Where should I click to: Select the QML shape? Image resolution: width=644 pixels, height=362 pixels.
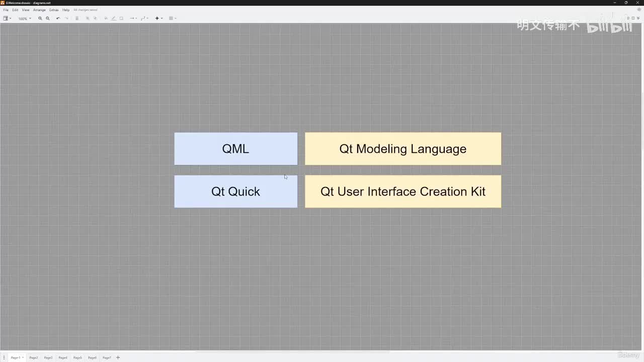pos(236,149)
